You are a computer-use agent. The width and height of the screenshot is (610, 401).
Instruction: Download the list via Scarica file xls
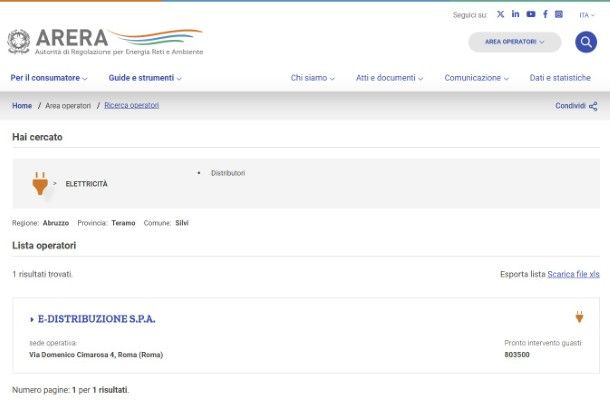(x=573, y=274)
